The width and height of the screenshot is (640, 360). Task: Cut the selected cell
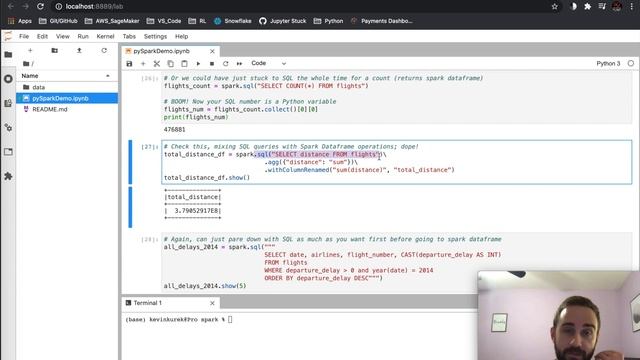(x=157, y=64)
